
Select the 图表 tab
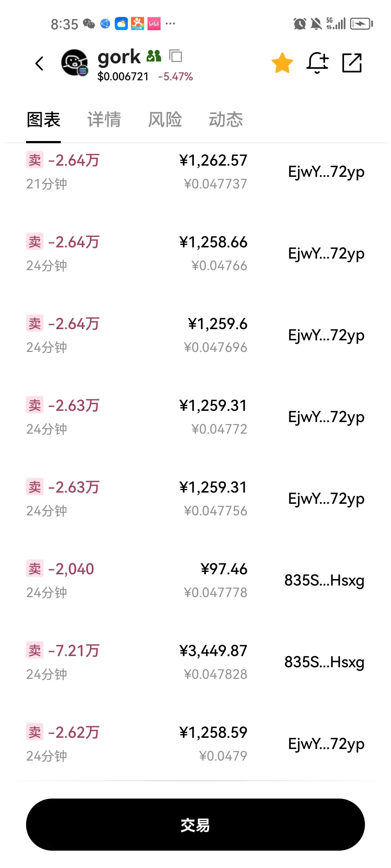[x=43, y=119]
